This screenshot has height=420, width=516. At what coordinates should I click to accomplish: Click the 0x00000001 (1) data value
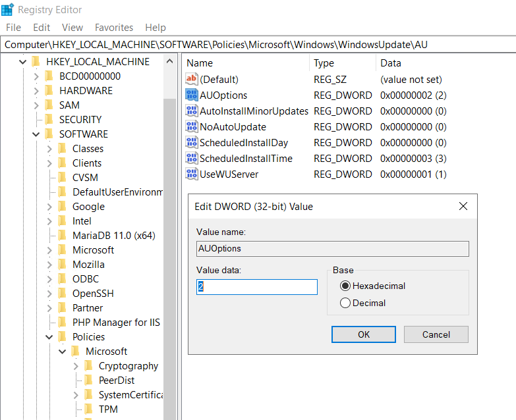point(413,174)
